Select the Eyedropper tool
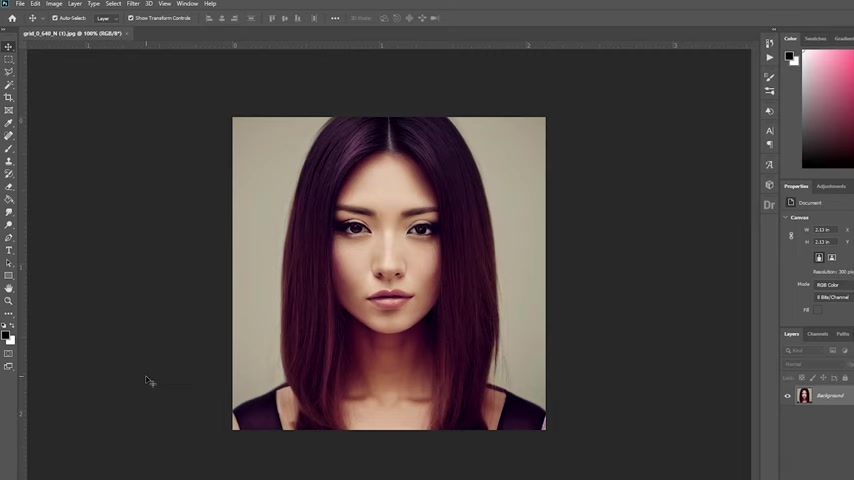Viewport: 854px width, 480px height. (9, 123)
